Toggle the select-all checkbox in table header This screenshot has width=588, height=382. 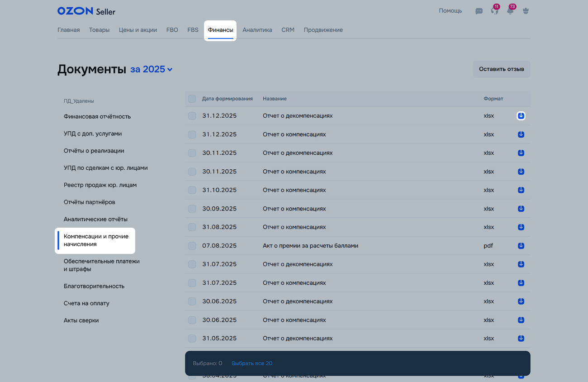(192, 99)
